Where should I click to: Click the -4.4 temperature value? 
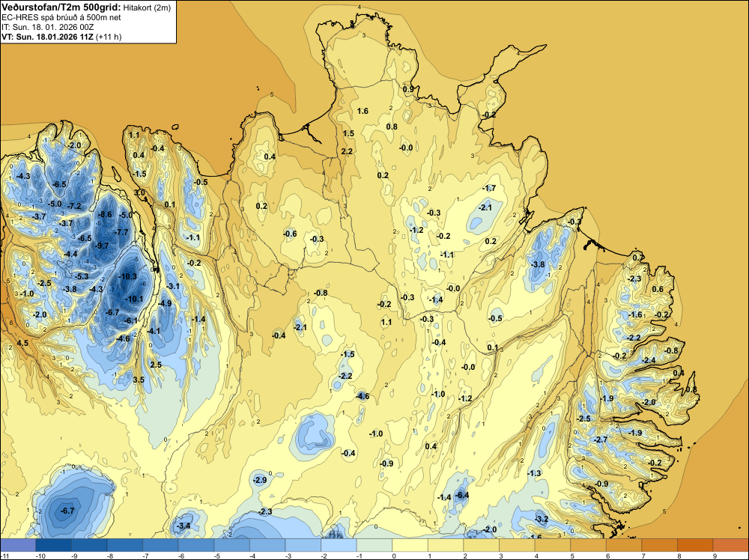click(70, 254)
